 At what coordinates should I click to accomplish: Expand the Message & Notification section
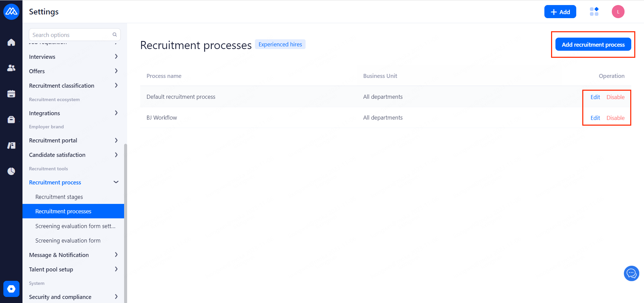[x=116, y=255]
